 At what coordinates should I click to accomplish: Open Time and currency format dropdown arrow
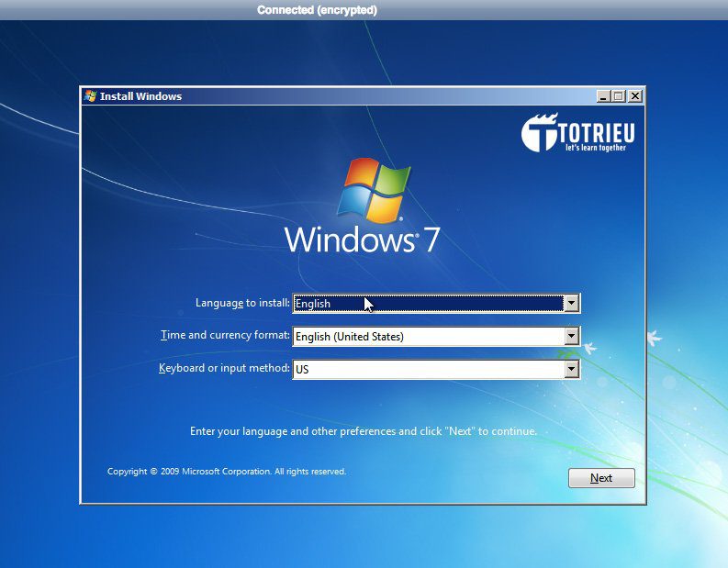(571, 337)
